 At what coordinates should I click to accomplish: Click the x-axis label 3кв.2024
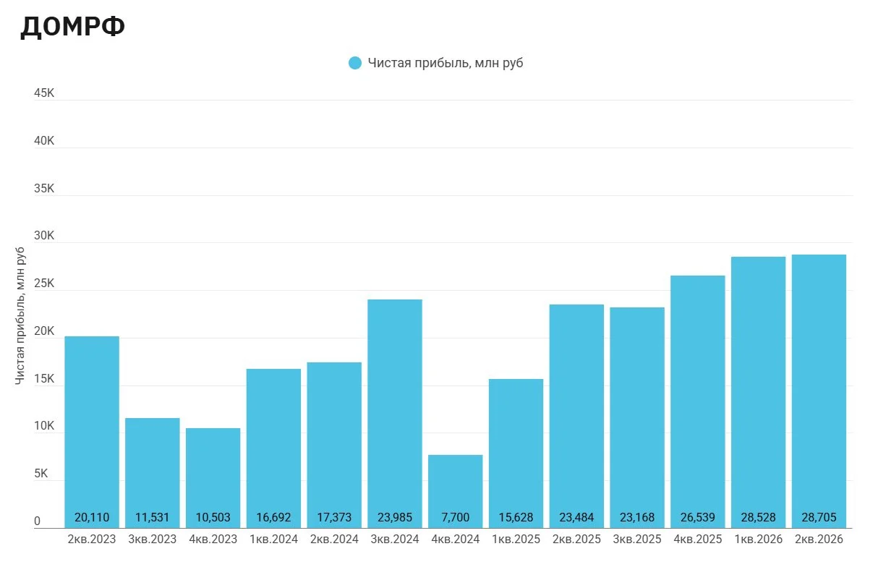(x=395, y=540)
